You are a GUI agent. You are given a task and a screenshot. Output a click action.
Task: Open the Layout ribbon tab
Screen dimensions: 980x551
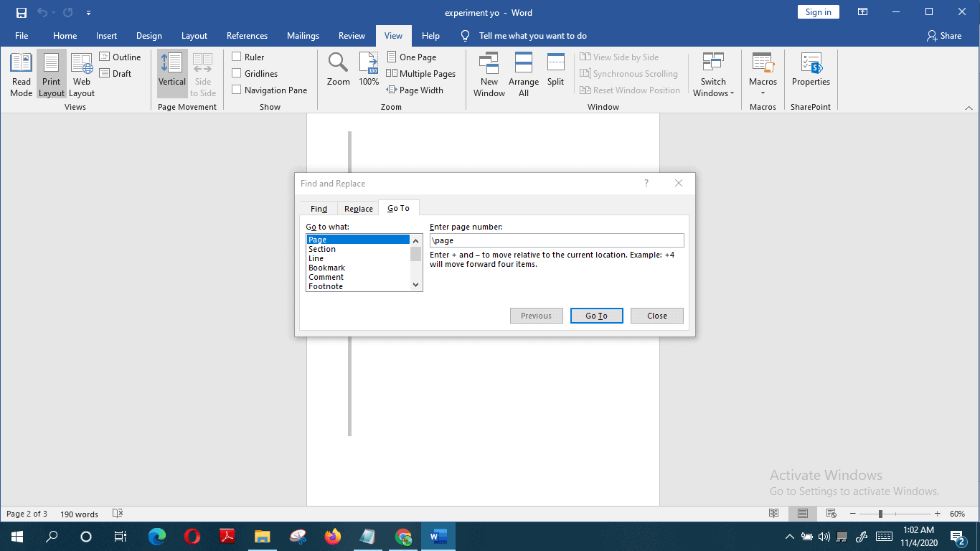click(x=194, y=36)
